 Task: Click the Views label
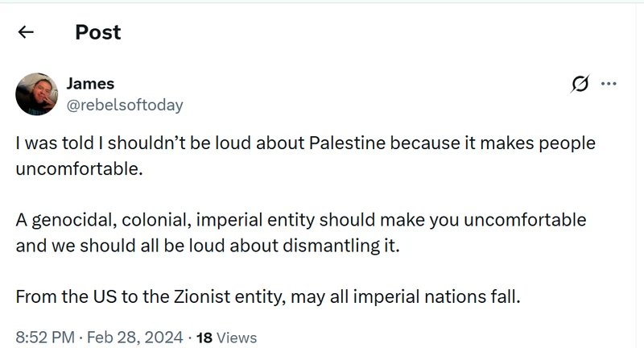[x=237, y=338]
